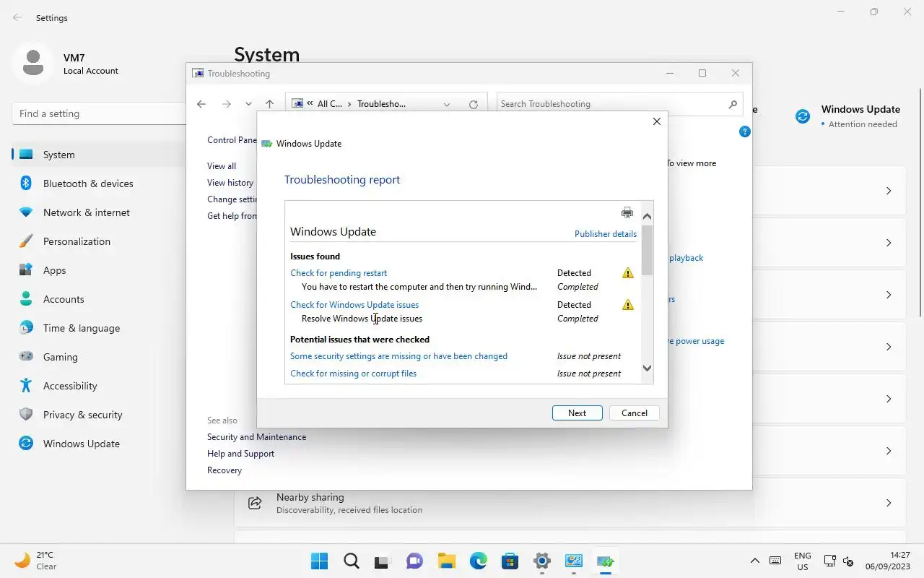The image size is (924, 578).
Task: Click VM7 Local Account profile
Action: point(66,64)
